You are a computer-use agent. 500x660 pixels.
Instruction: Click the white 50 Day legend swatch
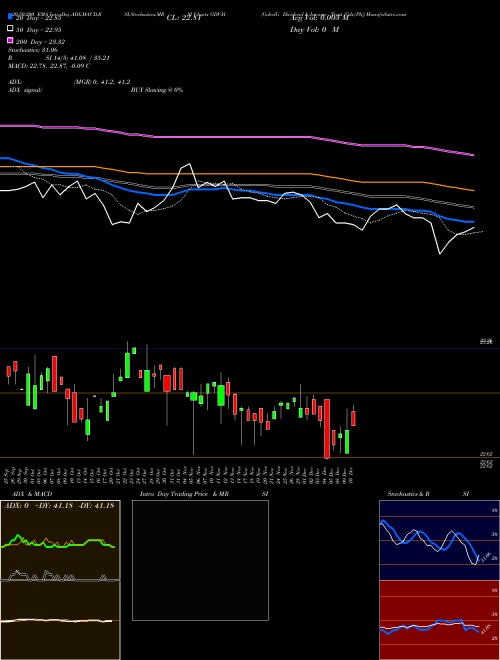(10, 29)
